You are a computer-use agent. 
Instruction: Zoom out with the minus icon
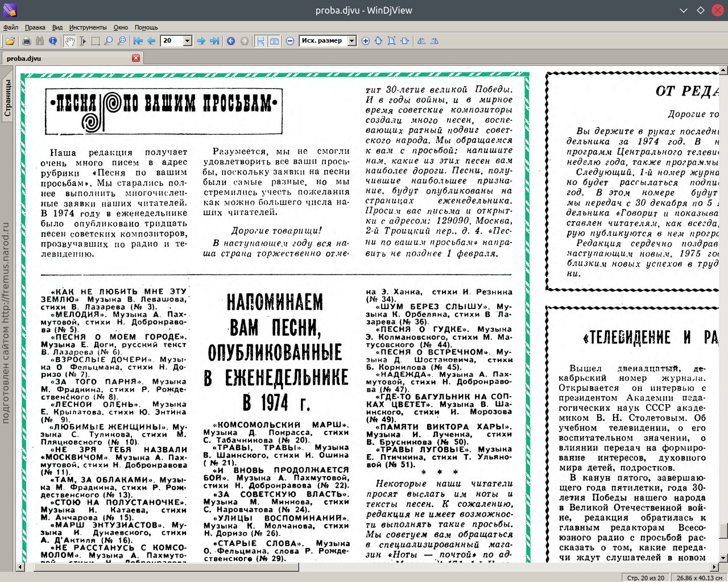coord(290,41)
